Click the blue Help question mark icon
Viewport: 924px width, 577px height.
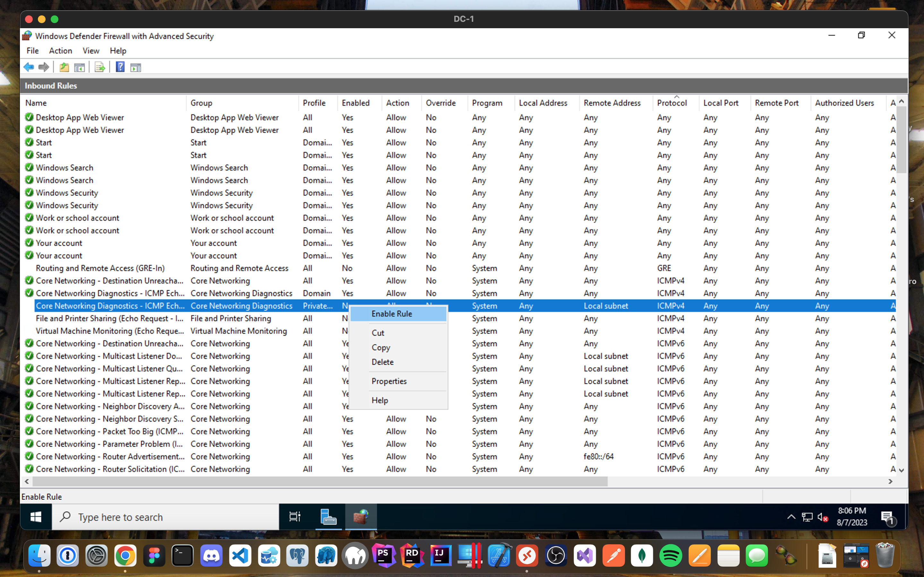120,67
